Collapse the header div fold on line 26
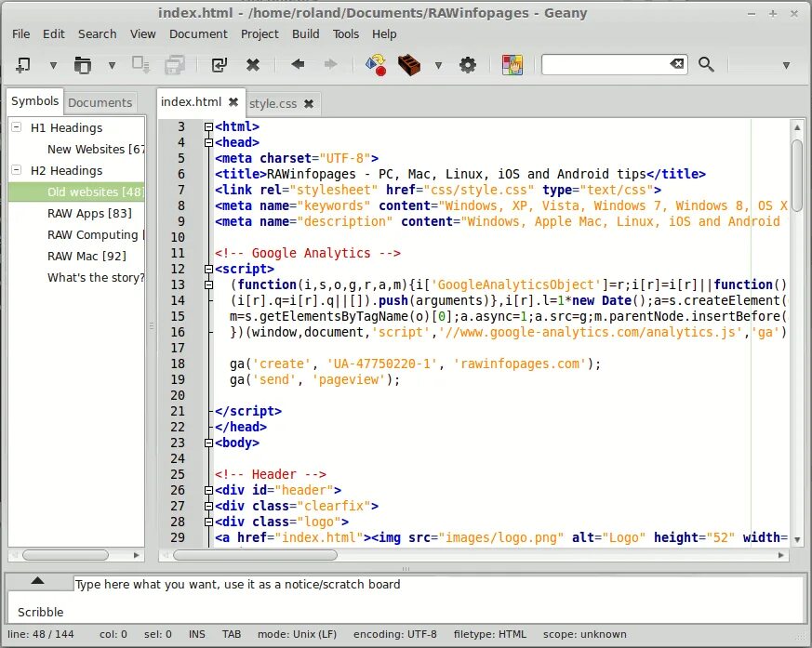Image resolution: width=812 pixels, height=648 pixels. (x=208, y=490)
